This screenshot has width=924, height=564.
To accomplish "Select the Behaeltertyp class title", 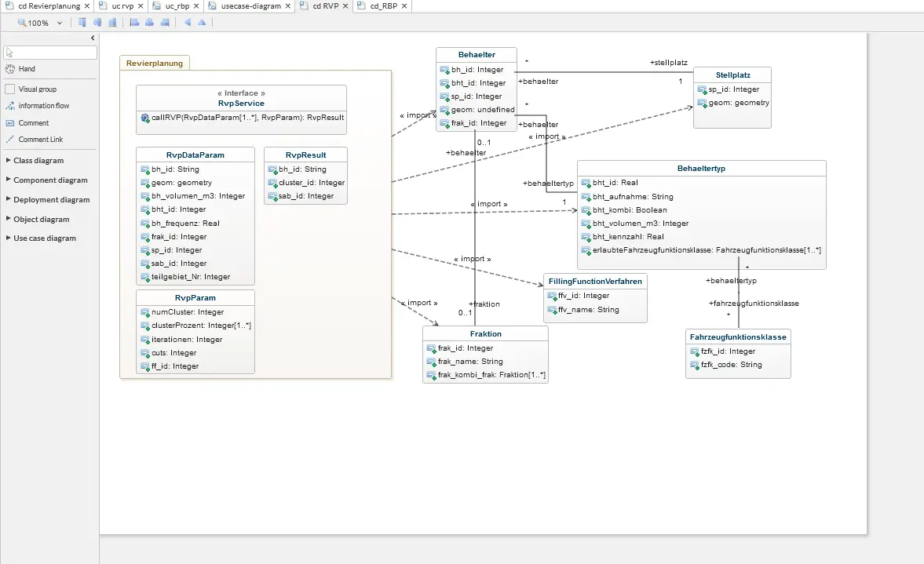I will [701, 169].
